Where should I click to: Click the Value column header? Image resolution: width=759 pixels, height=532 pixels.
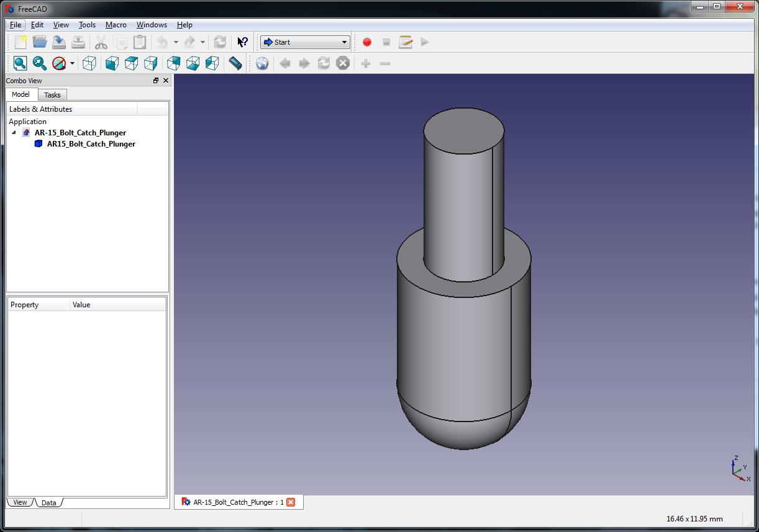click(117, 305)
